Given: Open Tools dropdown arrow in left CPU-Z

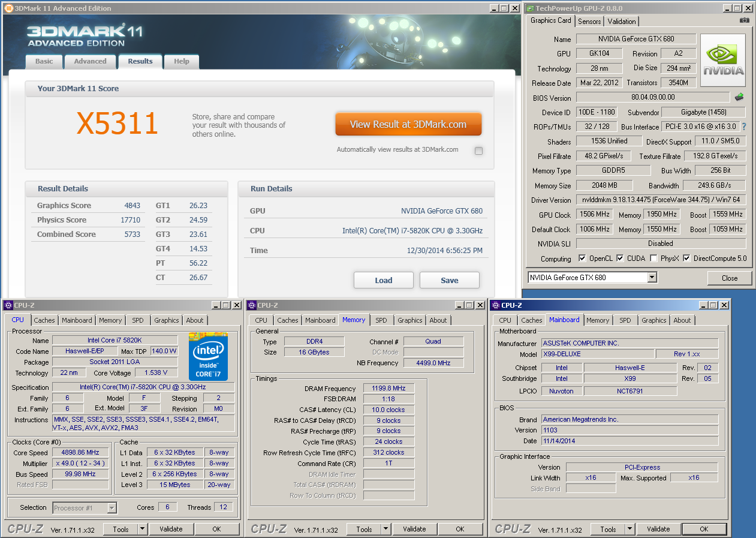Looking at the screenshot, I should pos(142,529).
